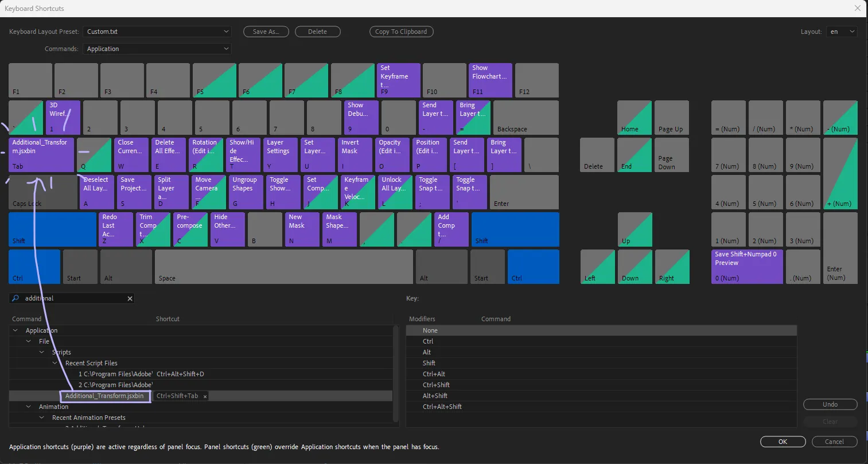Click the I key showing Invert Mask
Screen dimensions: 868x464
(355, 155)
